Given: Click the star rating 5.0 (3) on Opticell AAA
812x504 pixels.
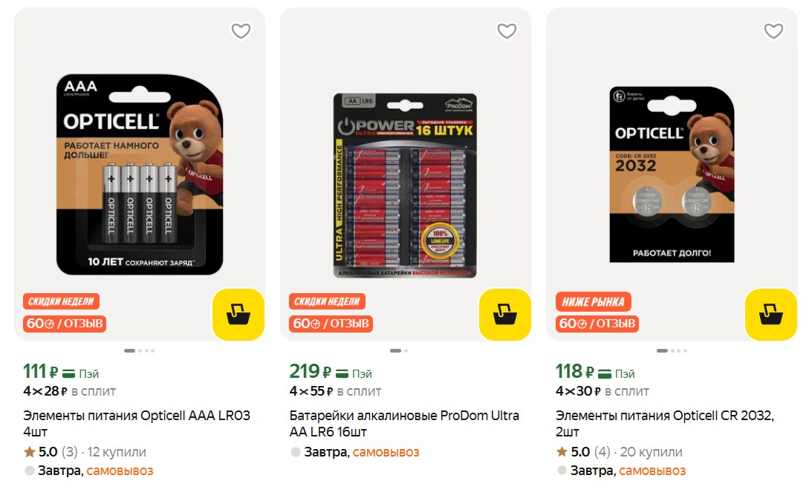Looking at the screenshot, I should [51, 452].
